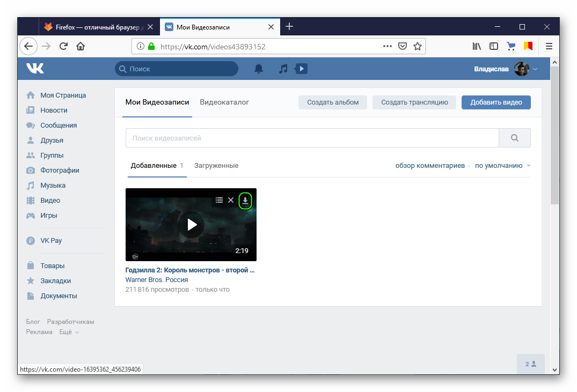Open page actions three-dots menu

(x=387, y=46)
